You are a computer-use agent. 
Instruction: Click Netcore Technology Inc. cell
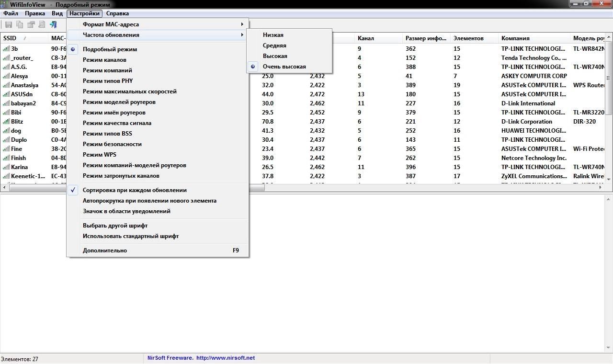[x=534, y=158]
